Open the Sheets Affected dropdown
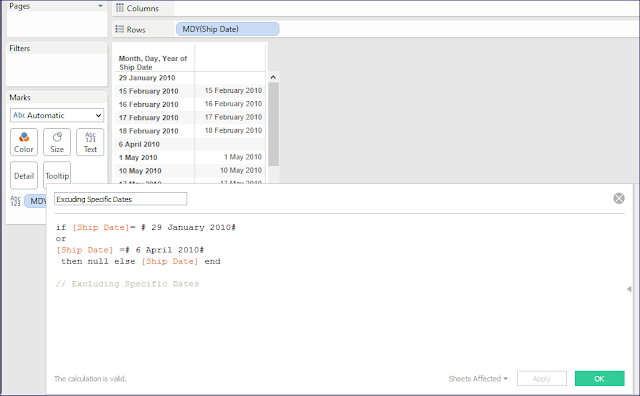This screenshot has width=640, height=396. (478, 379)
